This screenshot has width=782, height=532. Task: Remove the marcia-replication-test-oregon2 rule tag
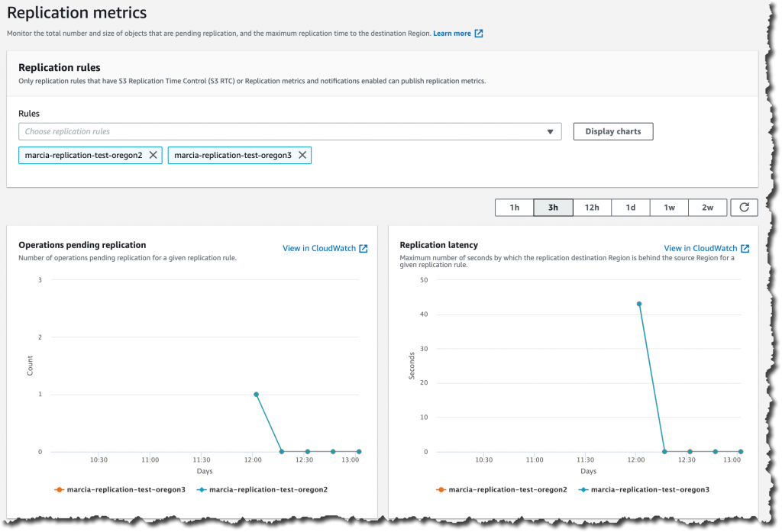tap(153, 155)
